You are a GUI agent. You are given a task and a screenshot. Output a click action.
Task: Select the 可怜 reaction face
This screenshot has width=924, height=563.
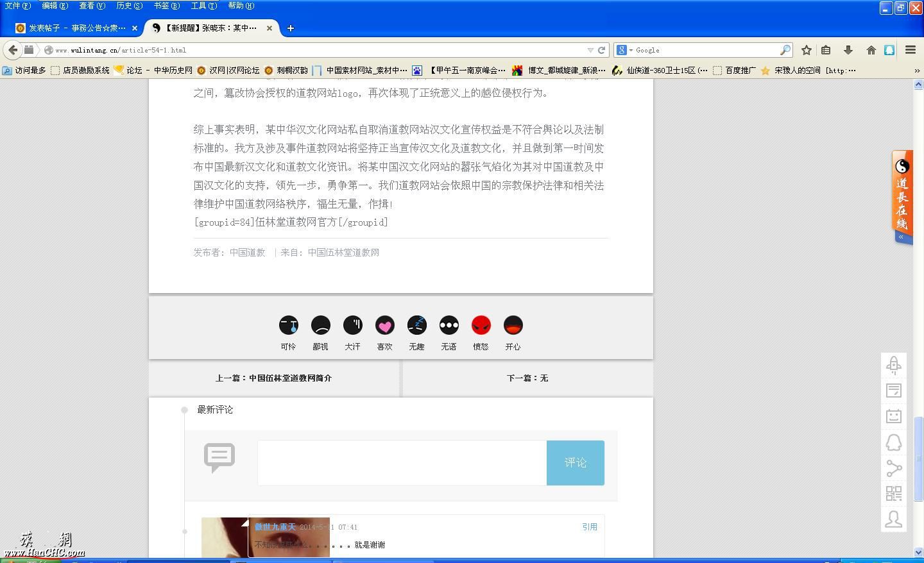click(288, 326)
